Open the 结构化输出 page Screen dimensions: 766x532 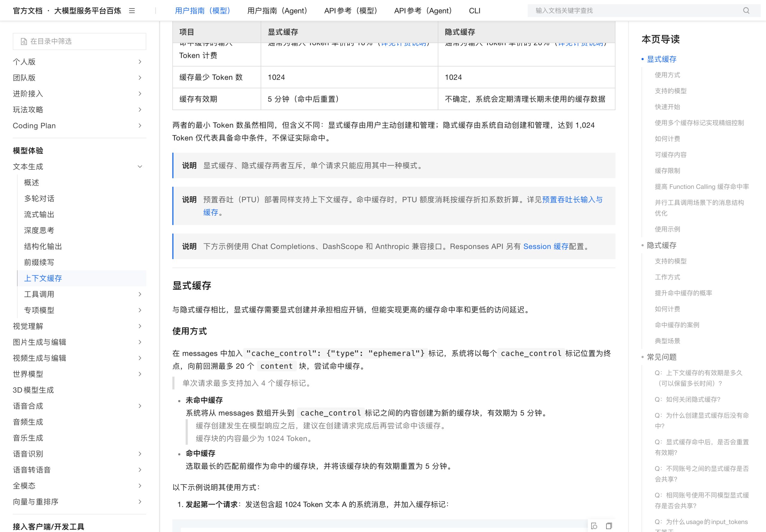coord(43,246)
